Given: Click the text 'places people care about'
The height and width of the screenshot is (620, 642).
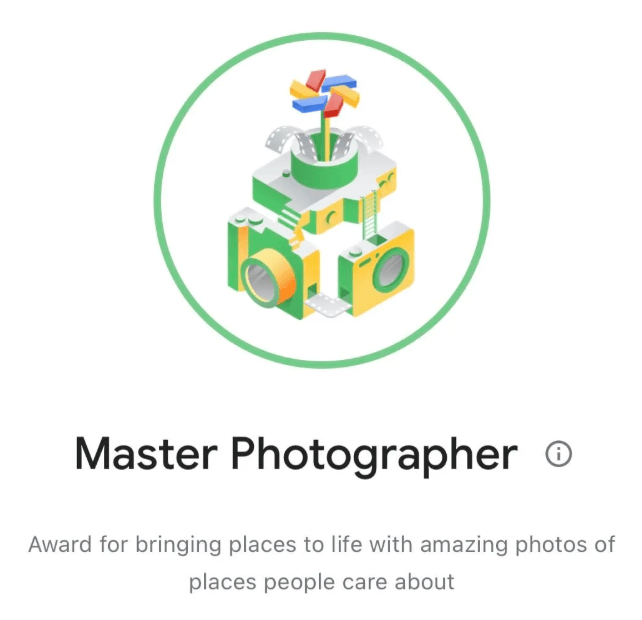Looking at the screenshot, I should [x=321, y=582].
